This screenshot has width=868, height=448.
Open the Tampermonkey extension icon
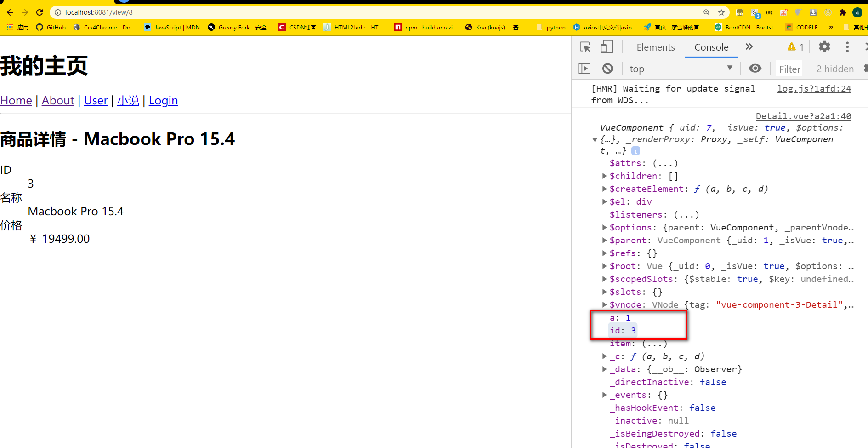tap(740, 12)
